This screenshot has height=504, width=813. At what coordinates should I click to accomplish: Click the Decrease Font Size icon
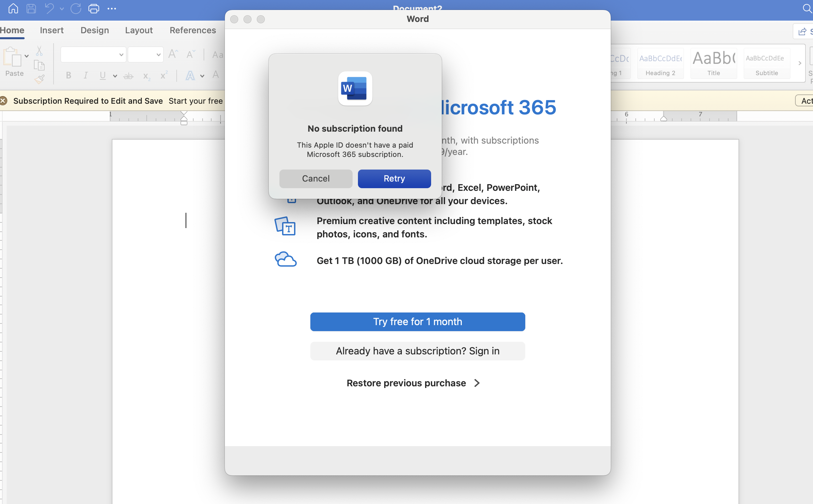(191, 54)
